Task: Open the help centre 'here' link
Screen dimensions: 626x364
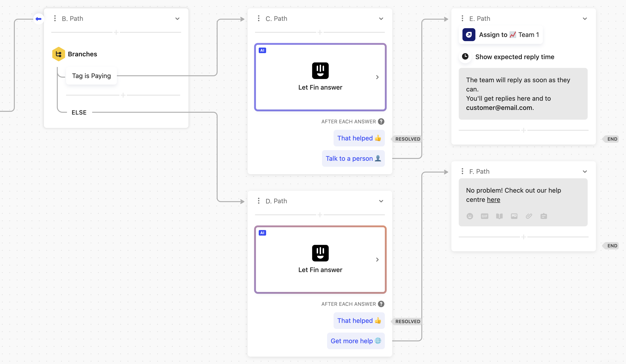Action: pyautogui.click(x=493, y=200)
